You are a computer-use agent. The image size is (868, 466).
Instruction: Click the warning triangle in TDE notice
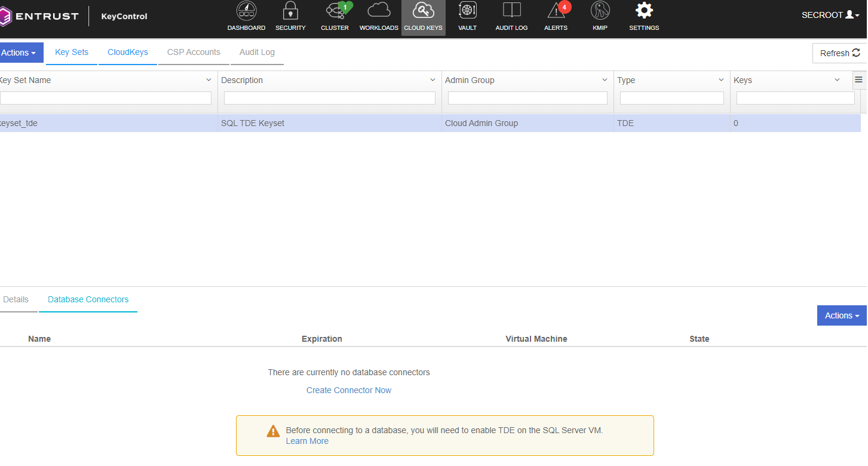point(273,431)
